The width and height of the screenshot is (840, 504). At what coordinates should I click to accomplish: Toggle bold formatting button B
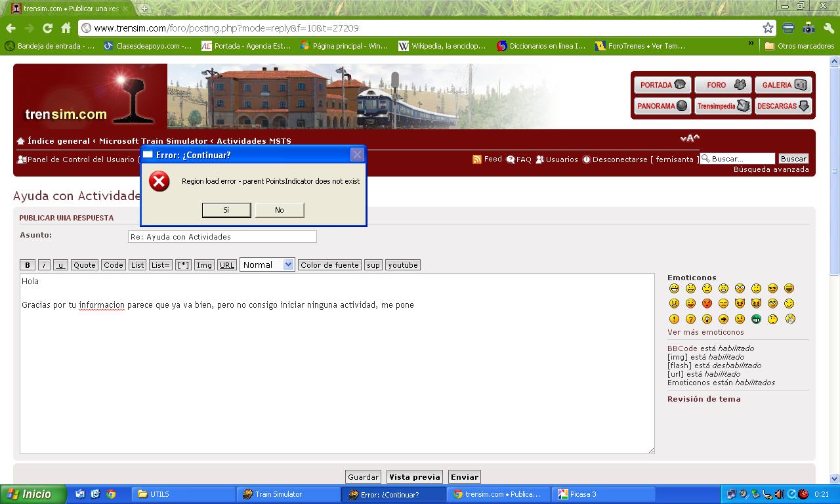coord(27,265)
